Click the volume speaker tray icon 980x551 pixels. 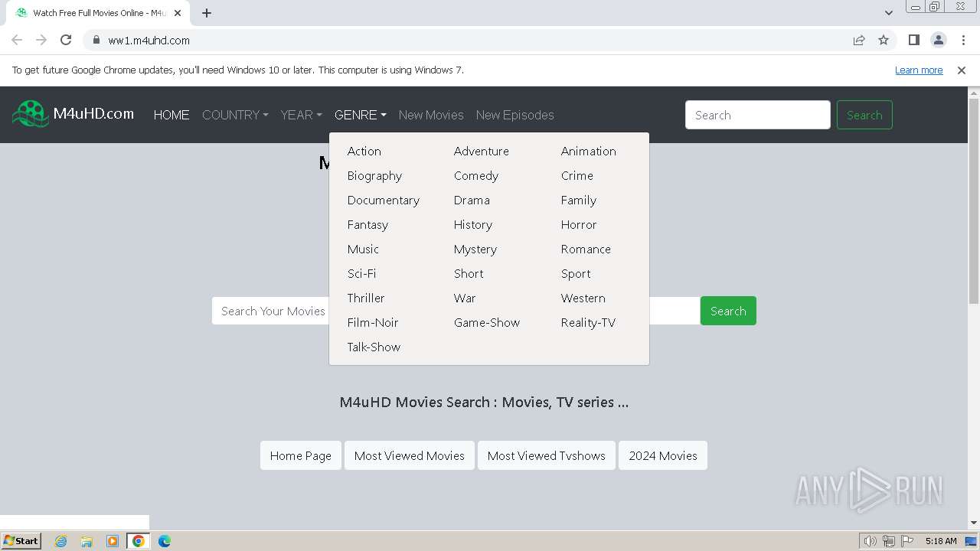pos(870,541)
